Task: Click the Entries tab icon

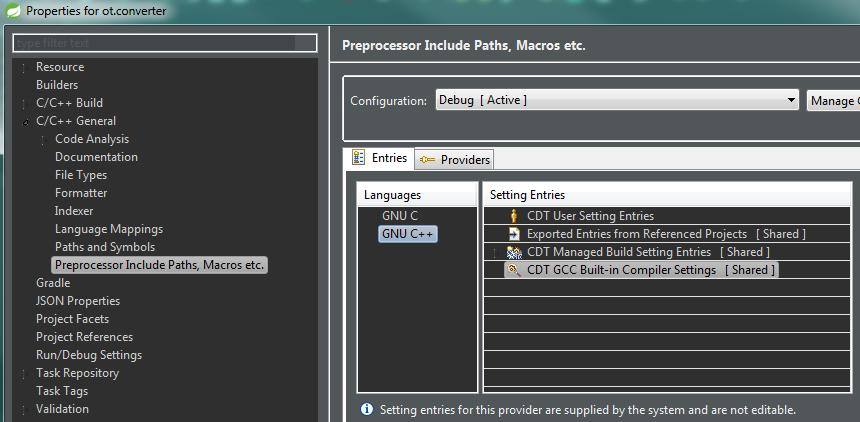Action: click(358, 158)
